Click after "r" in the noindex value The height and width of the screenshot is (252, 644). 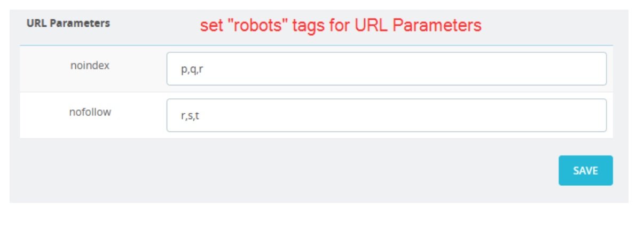coord(203,70)
